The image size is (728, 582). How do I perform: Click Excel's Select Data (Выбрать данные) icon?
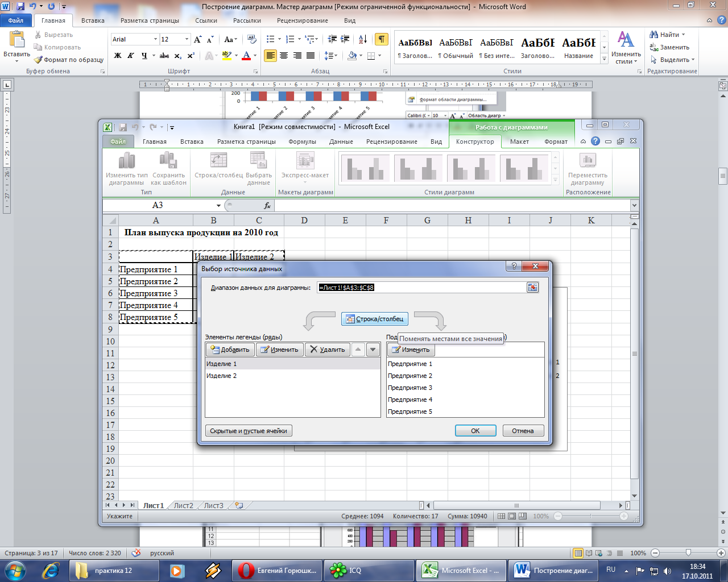(x=258, y=160)
